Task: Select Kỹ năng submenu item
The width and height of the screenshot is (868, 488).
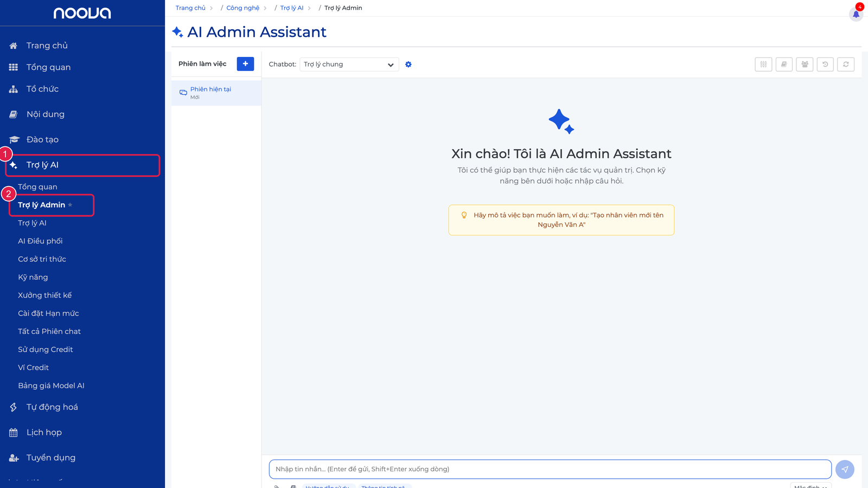Action: pos(33,277)
